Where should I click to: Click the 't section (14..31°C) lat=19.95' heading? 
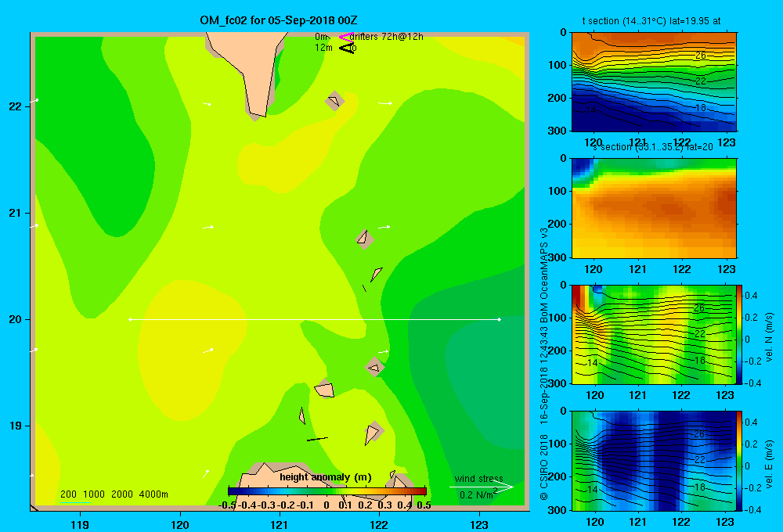[646, 21]
